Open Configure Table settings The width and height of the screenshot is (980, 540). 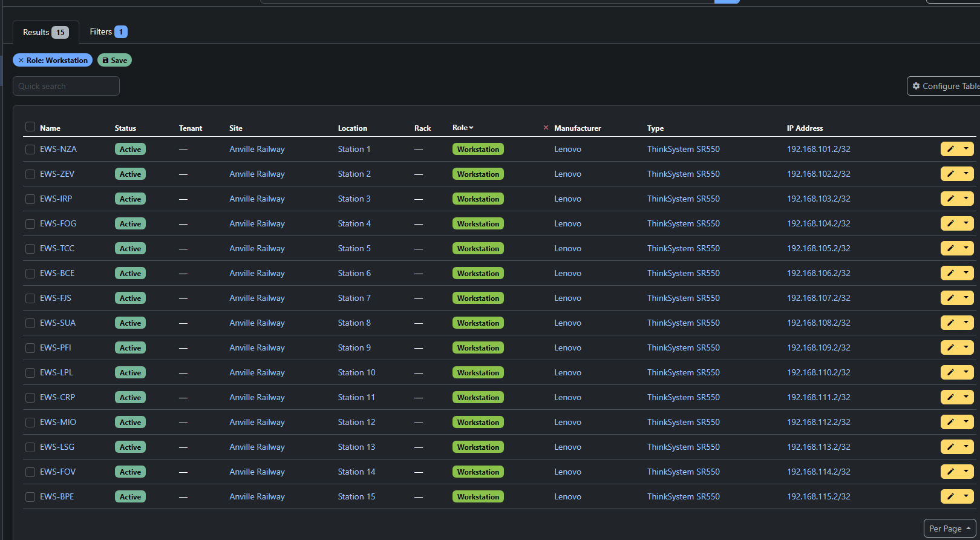click(945, 86)
